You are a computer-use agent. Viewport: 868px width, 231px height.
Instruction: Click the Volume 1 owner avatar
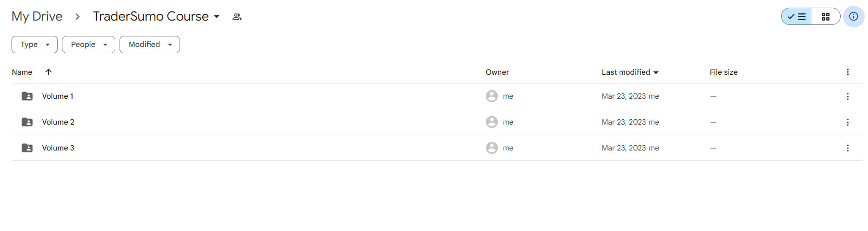click(492, 96)
